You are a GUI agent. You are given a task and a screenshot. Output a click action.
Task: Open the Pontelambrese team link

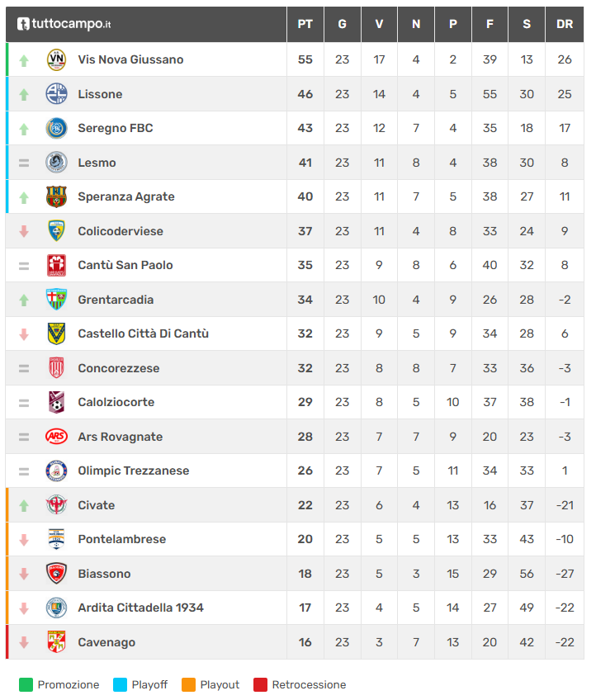point(122,539)
